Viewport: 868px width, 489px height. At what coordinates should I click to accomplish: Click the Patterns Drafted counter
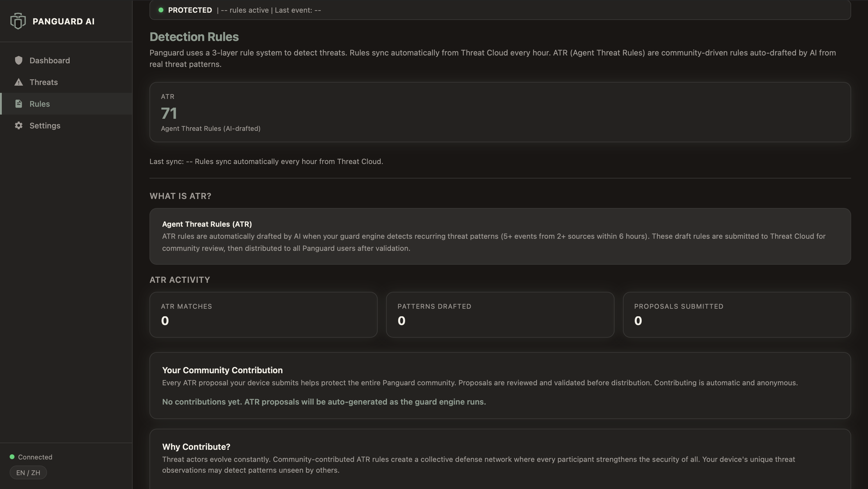pyautogui.click(x=500, y=314)
